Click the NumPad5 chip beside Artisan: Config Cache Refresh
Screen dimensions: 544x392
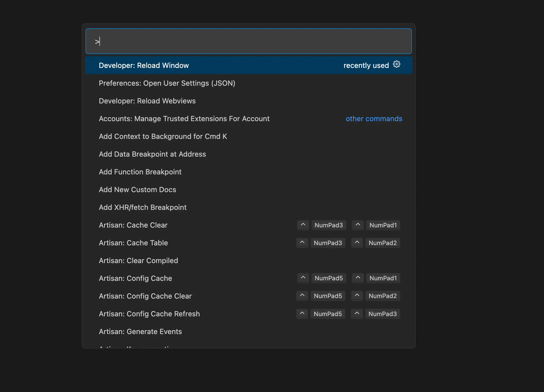coord(328,314)
